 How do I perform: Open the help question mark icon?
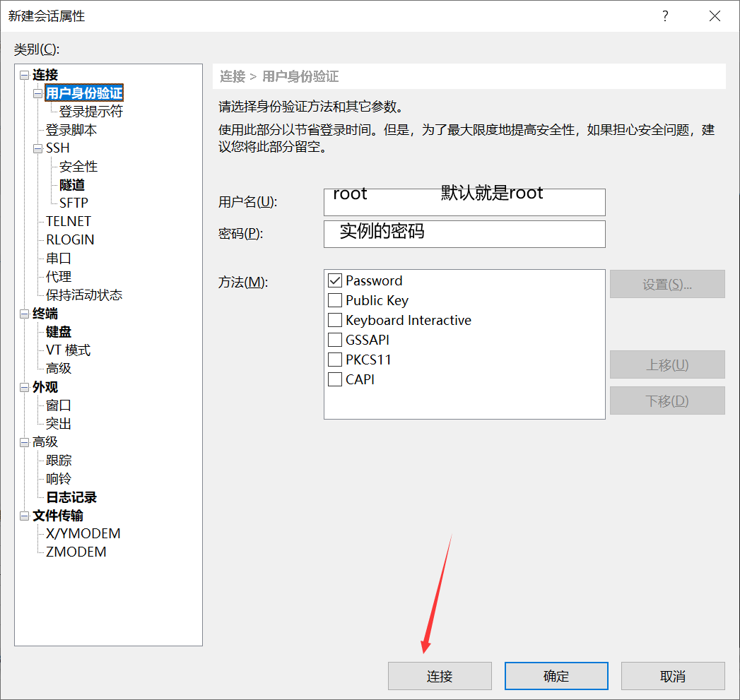(x=665, y=16)
